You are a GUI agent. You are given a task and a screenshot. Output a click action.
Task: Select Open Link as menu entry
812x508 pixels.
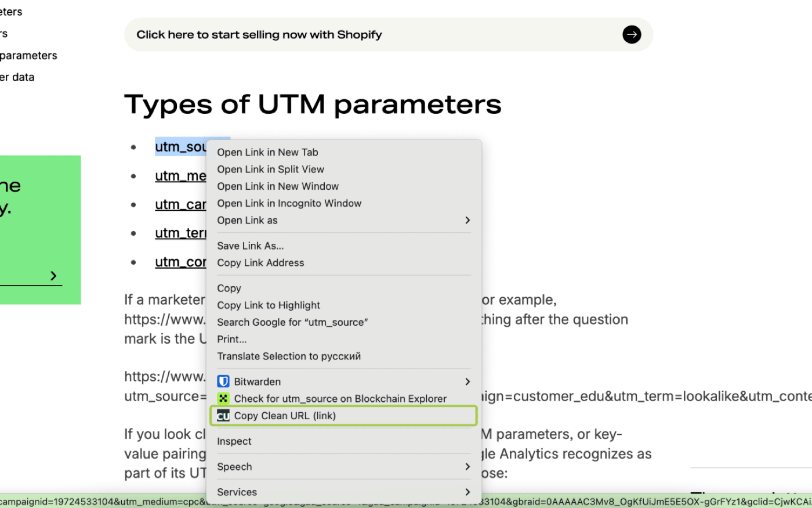coord(344,220)
